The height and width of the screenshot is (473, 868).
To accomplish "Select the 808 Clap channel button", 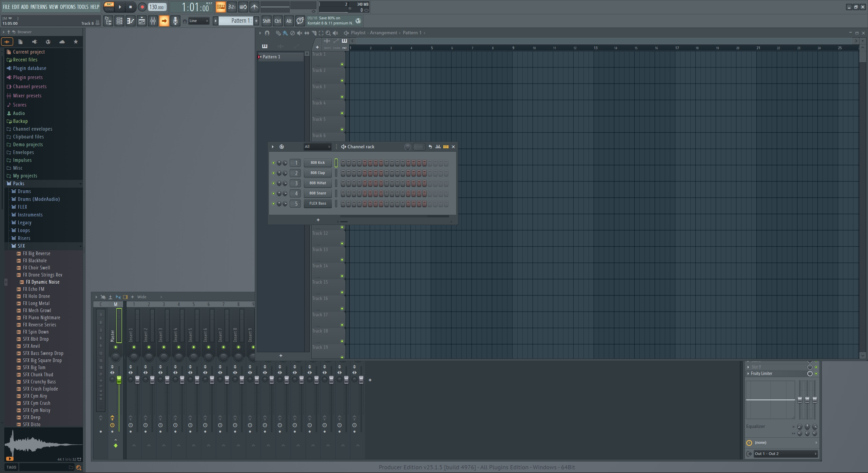I will [317, 173].
